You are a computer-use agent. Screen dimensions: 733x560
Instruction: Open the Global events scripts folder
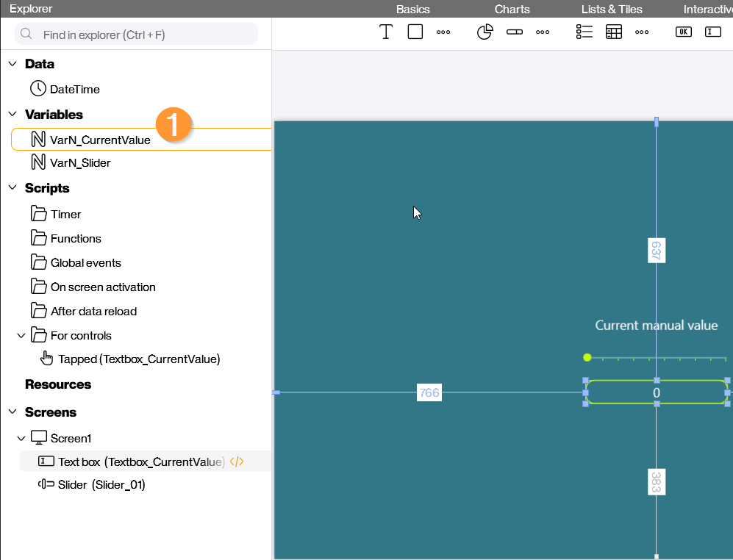click(x=85, y=263)
